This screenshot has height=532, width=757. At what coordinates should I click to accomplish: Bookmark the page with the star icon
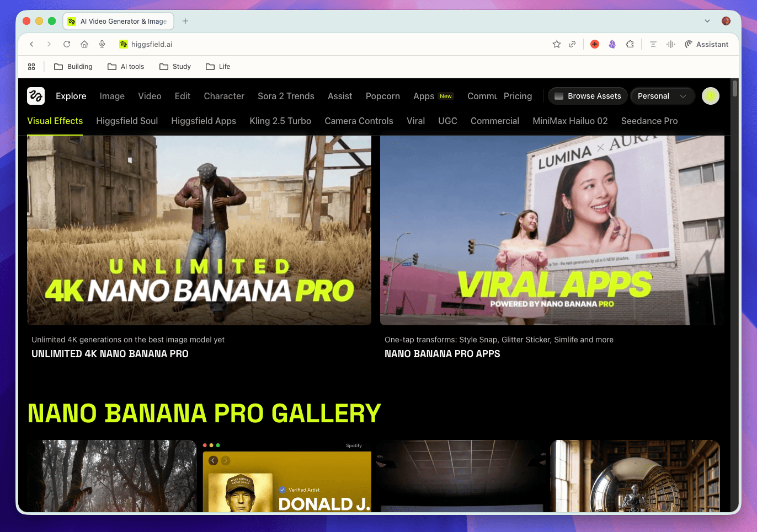(557, 44)
